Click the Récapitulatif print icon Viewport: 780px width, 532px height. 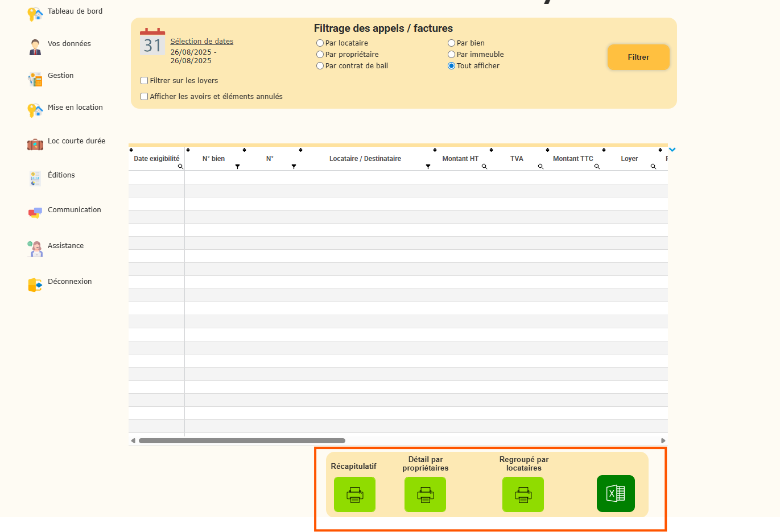pos(354,494)
